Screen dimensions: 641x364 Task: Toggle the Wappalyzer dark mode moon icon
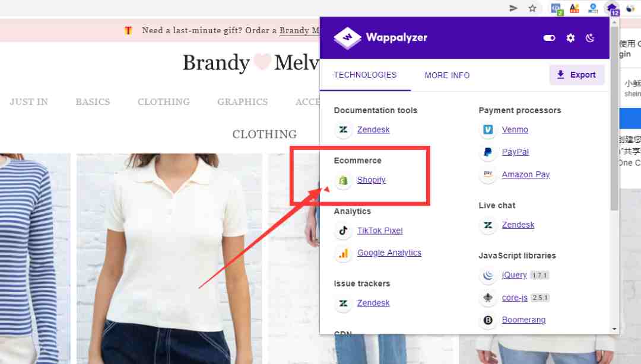coord(590,38)
